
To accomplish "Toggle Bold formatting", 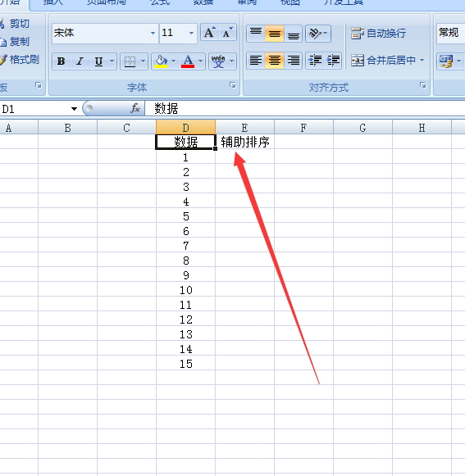I will pos(61,61).
